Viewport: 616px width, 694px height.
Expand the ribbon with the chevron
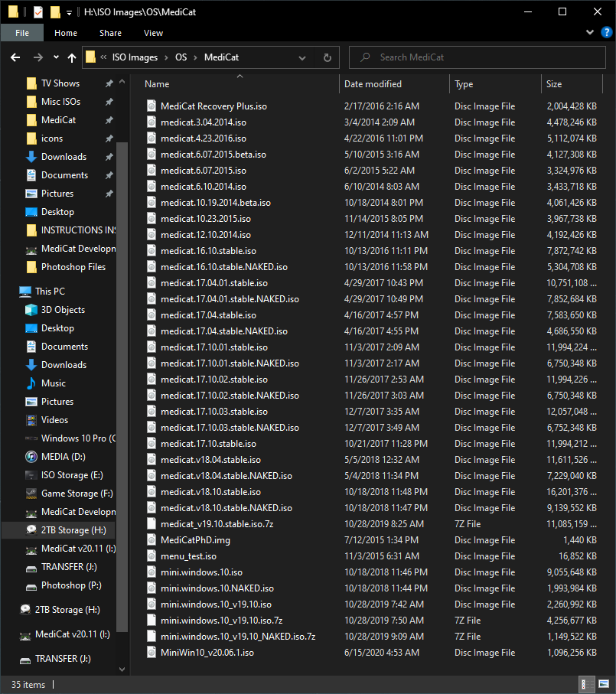pyautogui.click(x=590, y=32)
